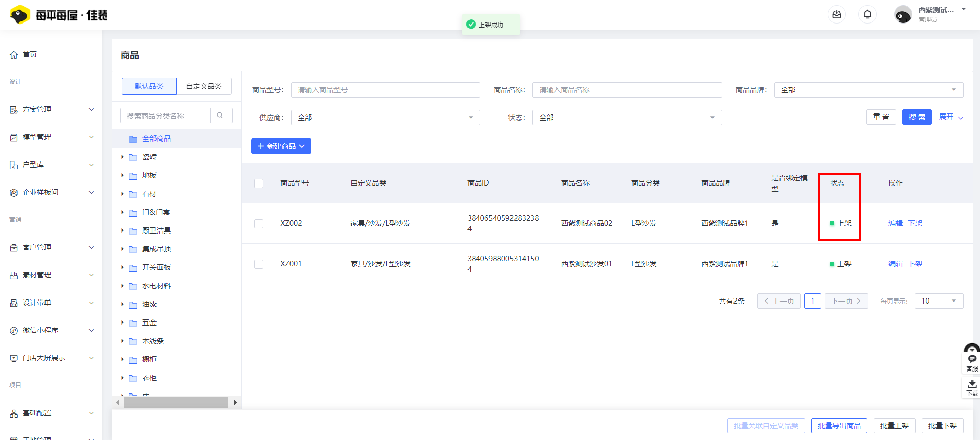Click the 批量下架 button
This screenshot has width=980, height=440.
(942, 426)
